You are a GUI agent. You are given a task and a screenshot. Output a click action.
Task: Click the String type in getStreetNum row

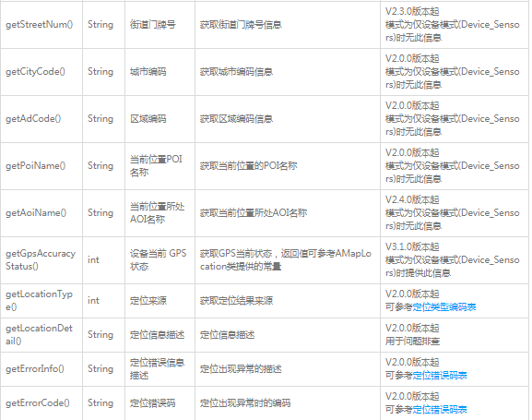[100, 25]
